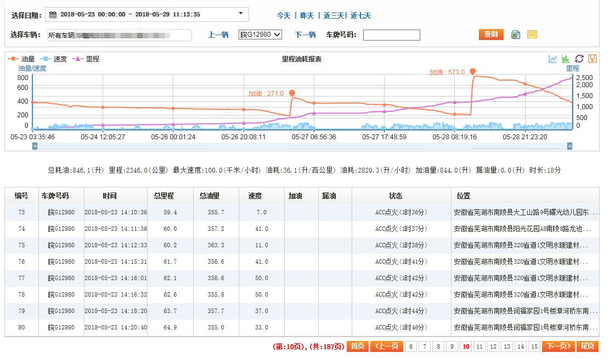615x364 pixels.
Task: Choose the 近三天 date range link
Action: (x=334, y=15)
